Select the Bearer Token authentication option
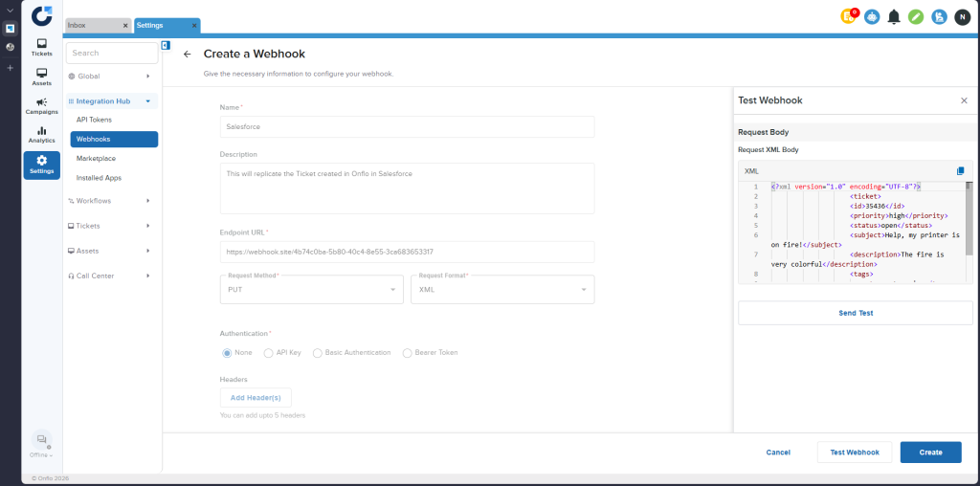The width and height of the screenshot is (980, 486). (408, 353)
